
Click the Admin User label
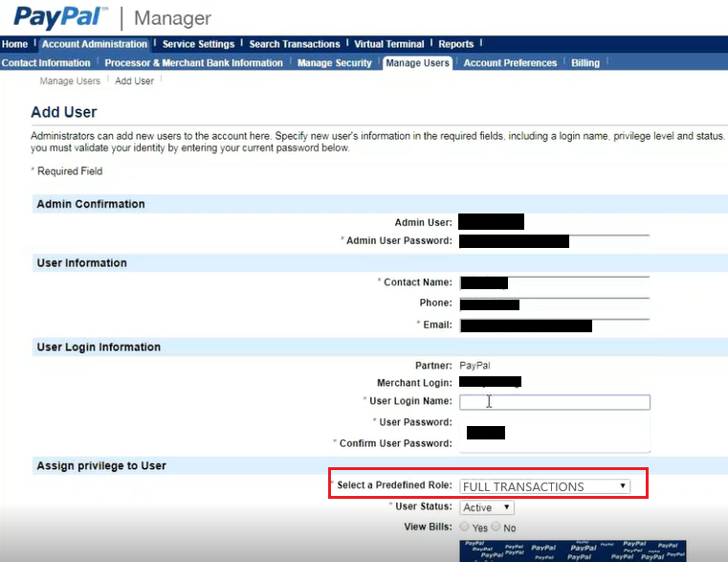tap(423, 223)
